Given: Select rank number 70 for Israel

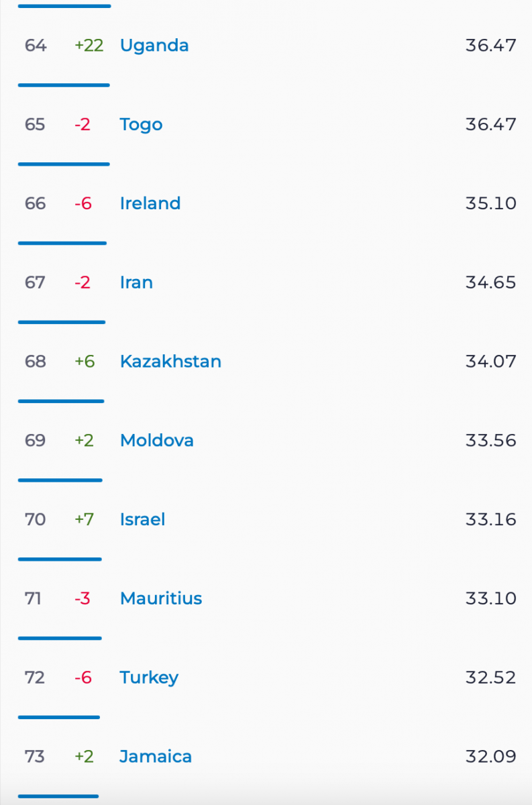Looking at the screenshot, I should [35, 519].
